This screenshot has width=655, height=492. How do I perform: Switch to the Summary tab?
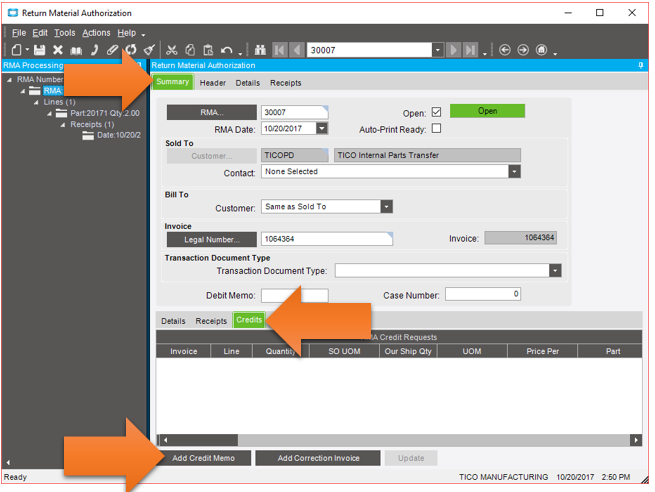point(172,82)
